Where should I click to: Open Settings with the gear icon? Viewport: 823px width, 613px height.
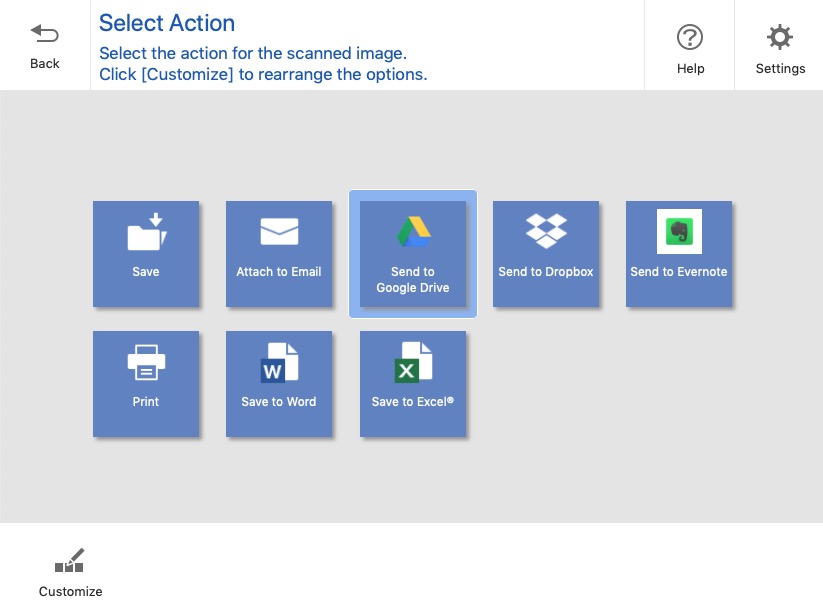(780, 38)
